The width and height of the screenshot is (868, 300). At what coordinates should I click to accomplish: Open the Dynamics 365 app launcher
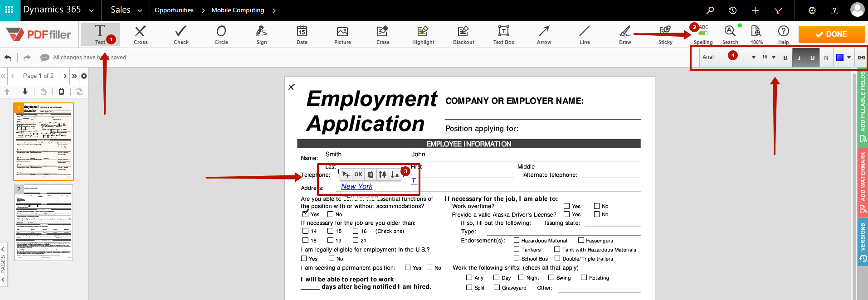pyautogui.click(x=9, y=10)
